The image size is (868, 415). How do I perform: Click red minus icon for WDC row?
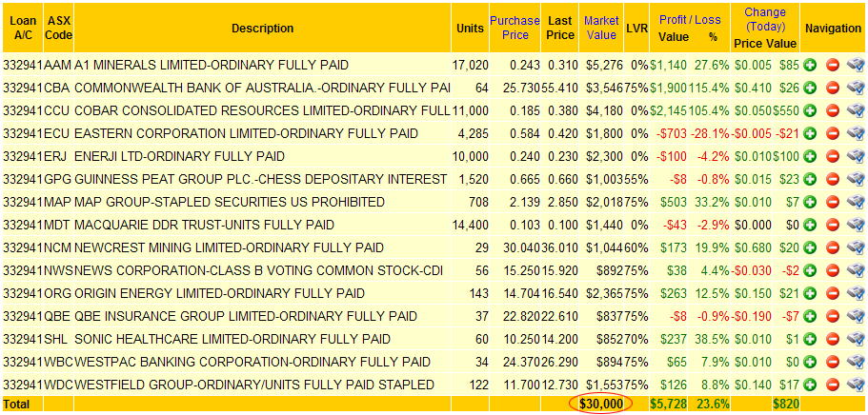click(832, 385)
